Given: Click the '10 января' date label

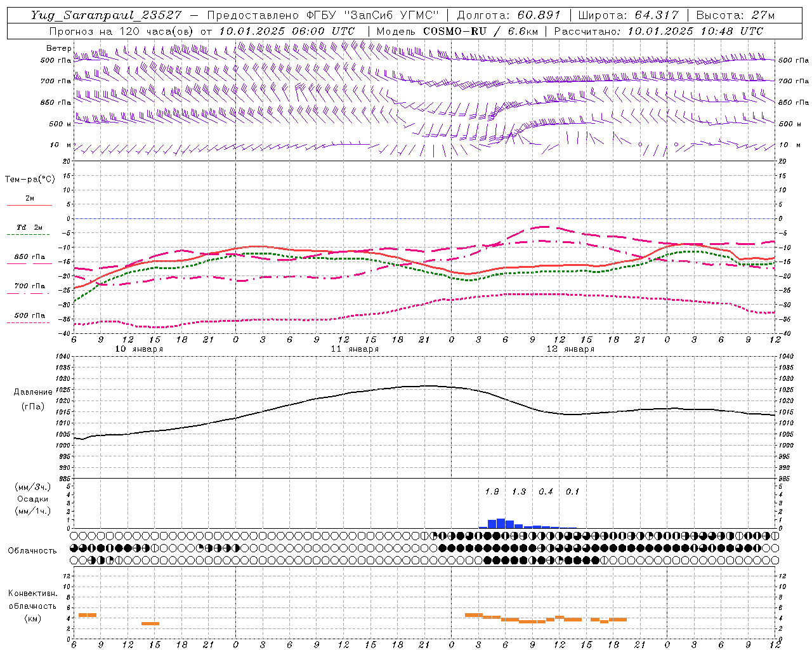Looking at the screenshot, I should (x=139, y=349).
